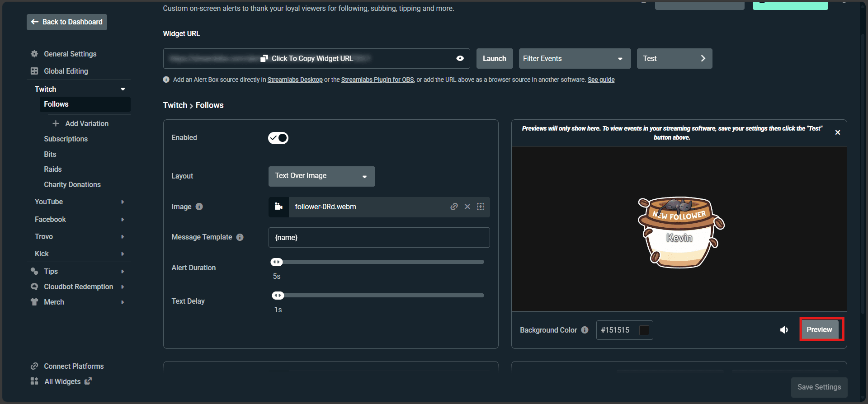The width and height of the screenshot is (868, 404).
Task: Click the Twitch breadcrumb in the heading
Action: (175, 105)
